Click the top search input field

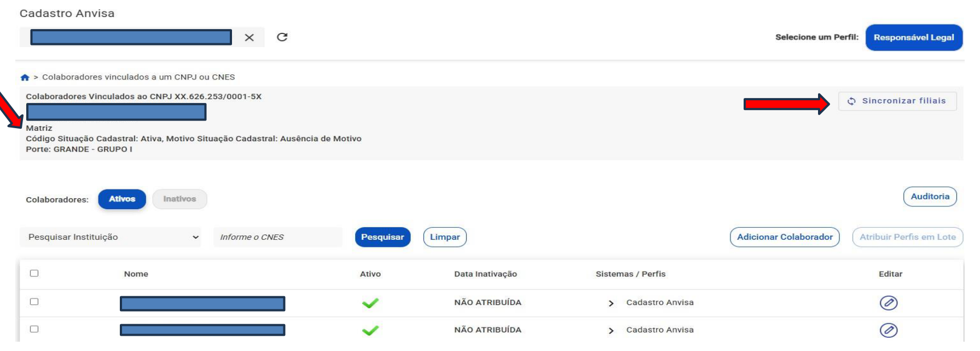(x=131, y=37)
